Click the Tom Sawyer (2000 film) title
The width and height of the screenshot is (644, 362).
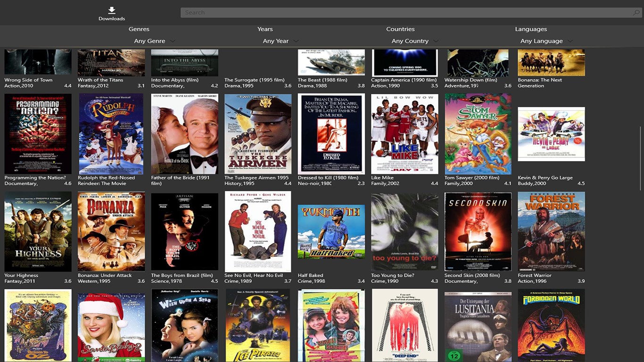click(471, 178)
